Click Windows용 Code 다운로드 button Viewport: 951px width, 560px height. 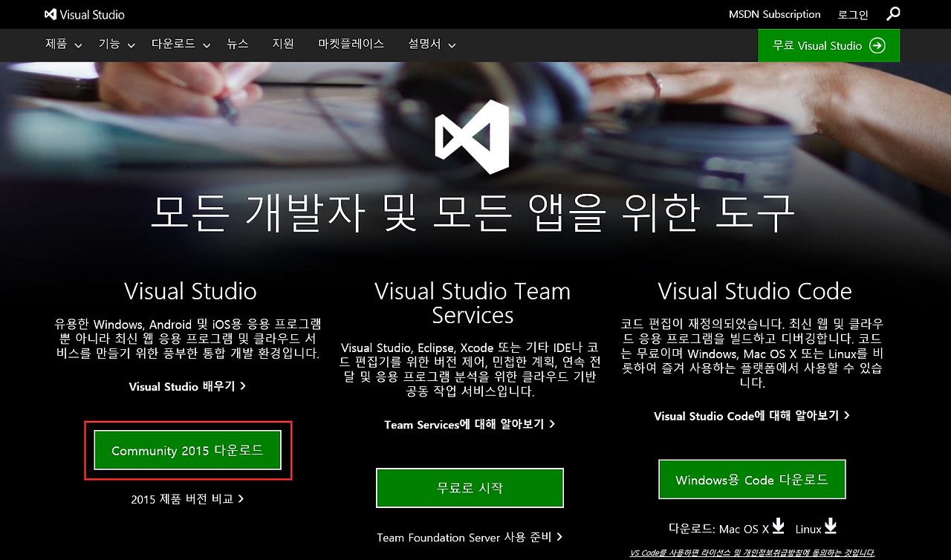[x=752, y=480]
